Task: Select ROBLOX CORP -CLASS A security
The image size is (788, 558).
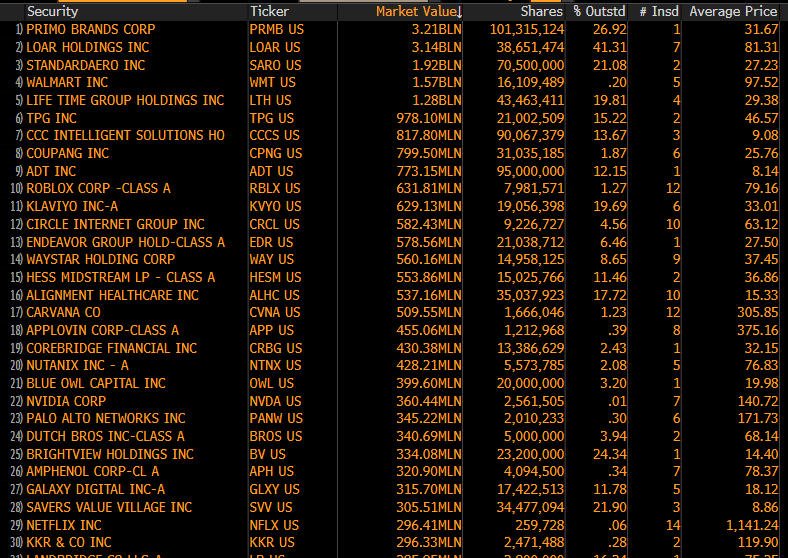Action: click(98, 189)
